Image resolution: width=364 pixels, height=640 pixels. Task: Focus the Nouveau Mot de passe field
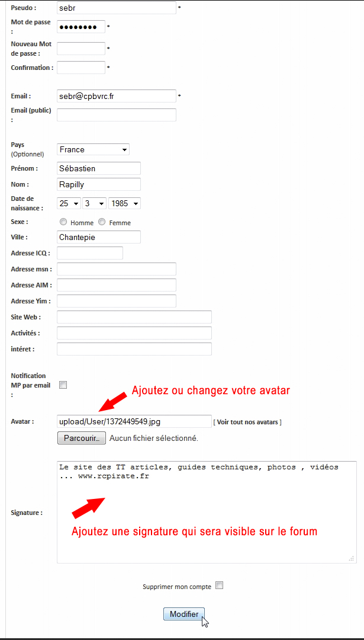pos(81,49)
